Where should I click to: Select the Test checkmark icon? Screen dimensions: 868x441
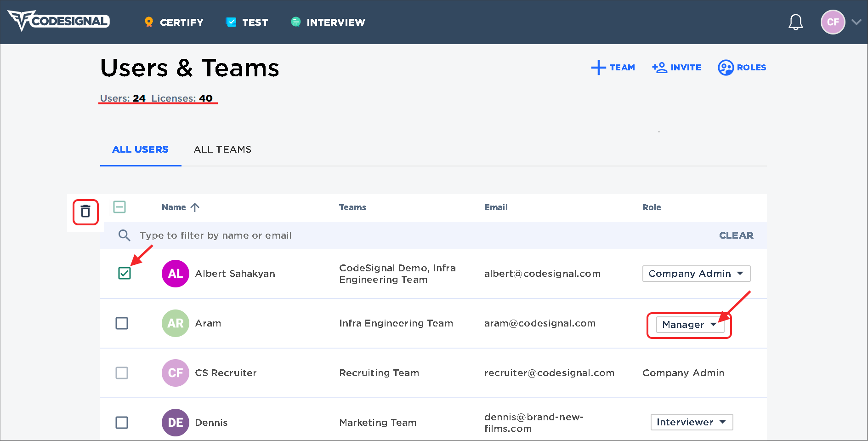[231, 22]
